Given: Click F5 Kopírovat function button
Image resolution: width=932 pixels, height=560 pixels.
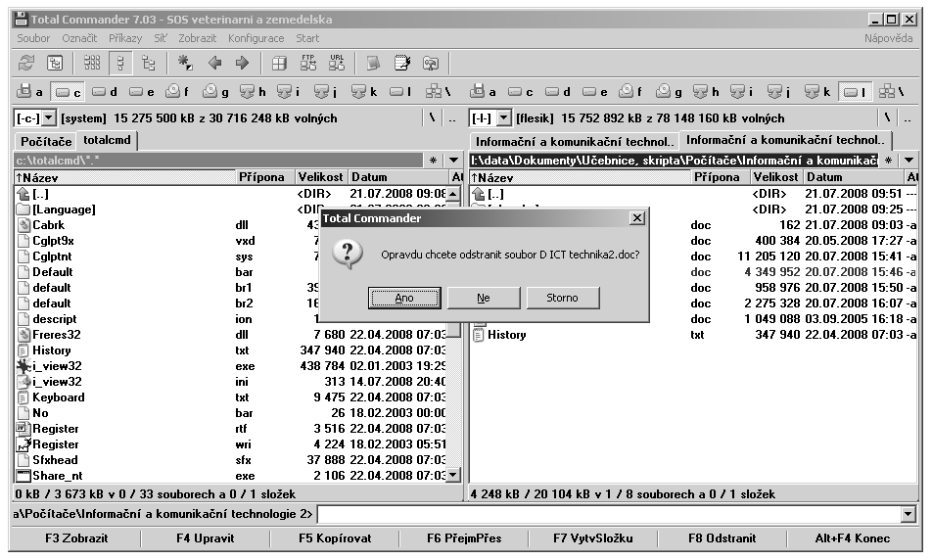Looking at the screenshot, I should coord(335,538).
